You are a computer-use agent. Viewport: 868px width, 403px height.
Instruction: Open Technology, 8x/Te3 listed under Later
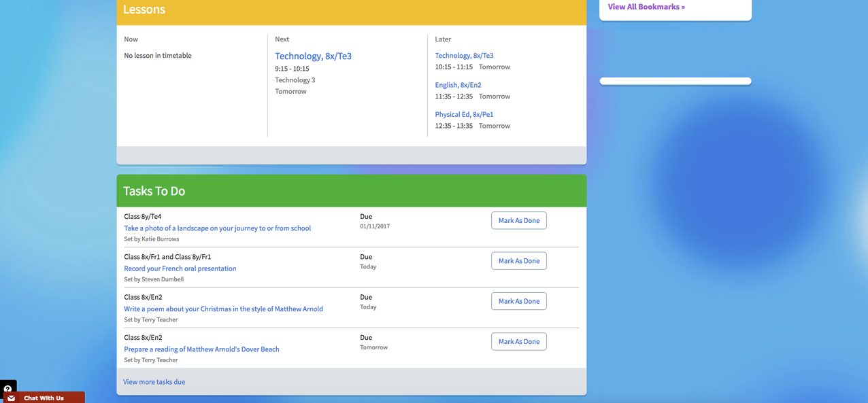tap(464, 55)
